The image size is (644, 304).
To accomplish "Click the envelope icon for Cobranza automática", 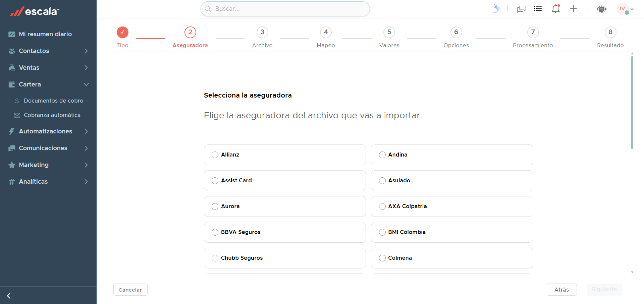I will [x=17, y=115].
